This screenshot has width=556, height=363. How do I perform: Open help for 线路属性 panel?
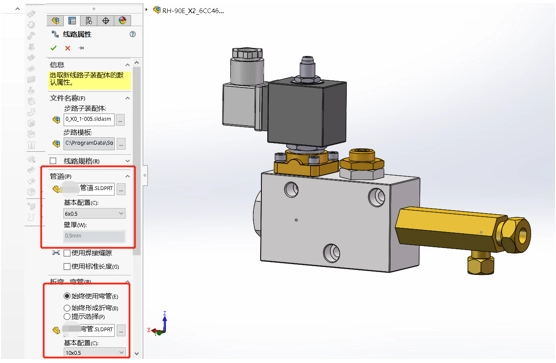[133, 34]
